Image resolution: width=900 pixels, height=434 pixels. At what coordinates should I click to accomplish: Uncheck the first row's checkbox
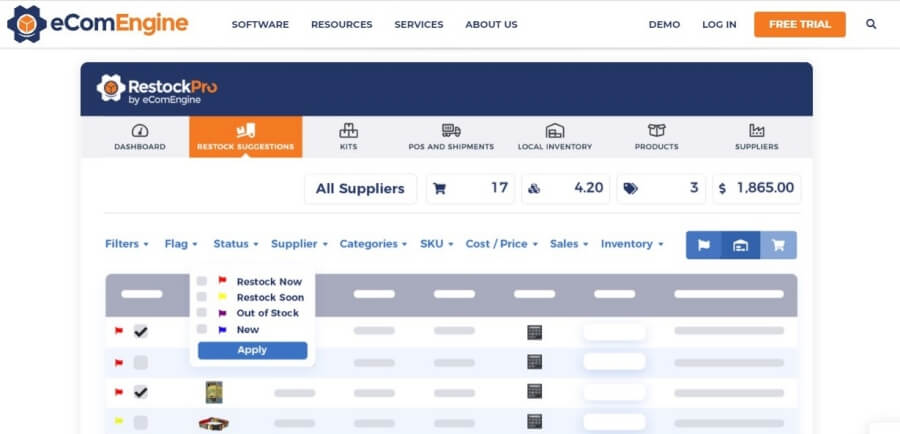[141, 331]
